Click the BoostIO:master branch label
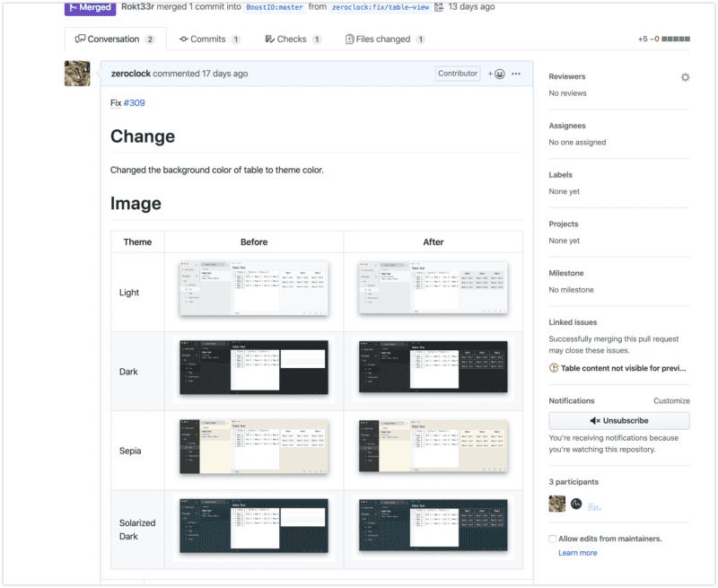Image resolution: width=718 pixels, height=588 pixels. pyautogui.click(x=276, y=7)
